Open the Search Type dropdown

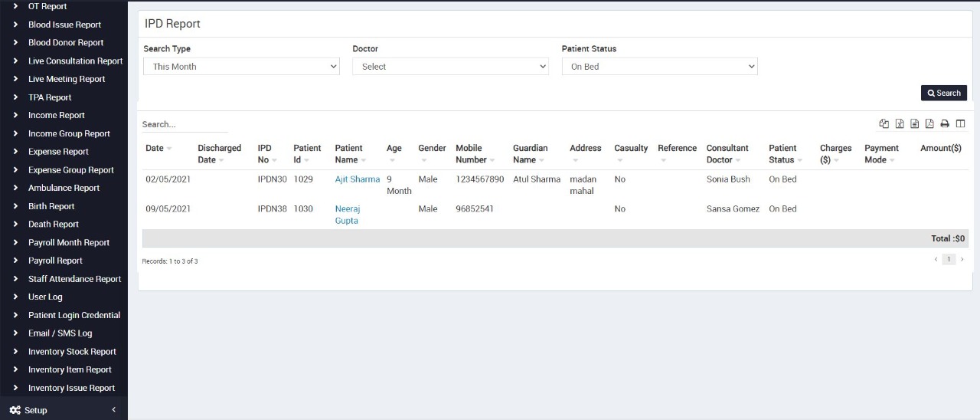pos(241,67)
